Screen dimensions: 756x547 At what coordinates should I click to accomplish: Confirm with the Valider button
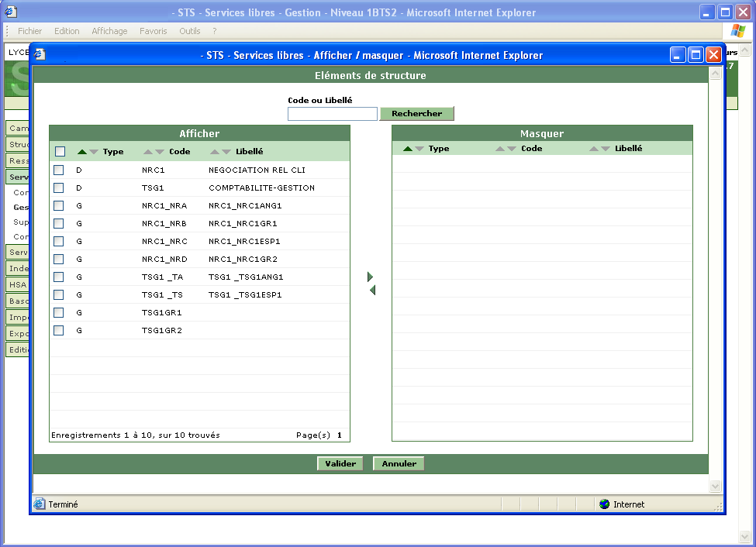coord(340,463)
